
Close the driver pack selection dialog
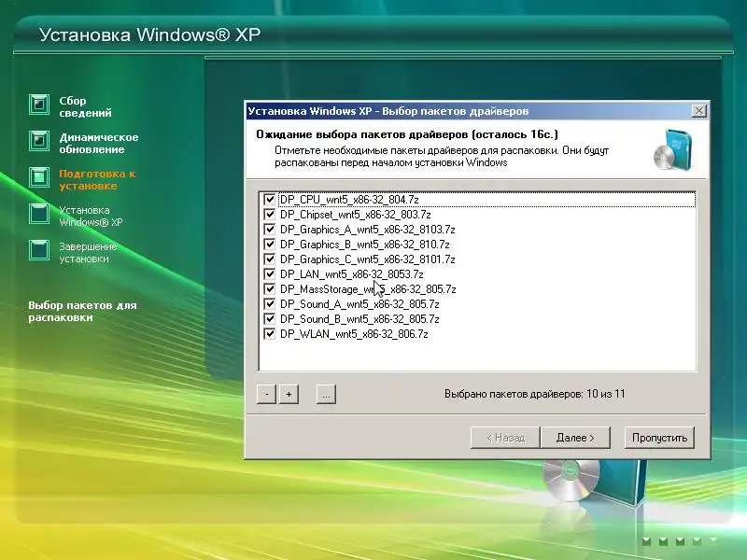698,111
